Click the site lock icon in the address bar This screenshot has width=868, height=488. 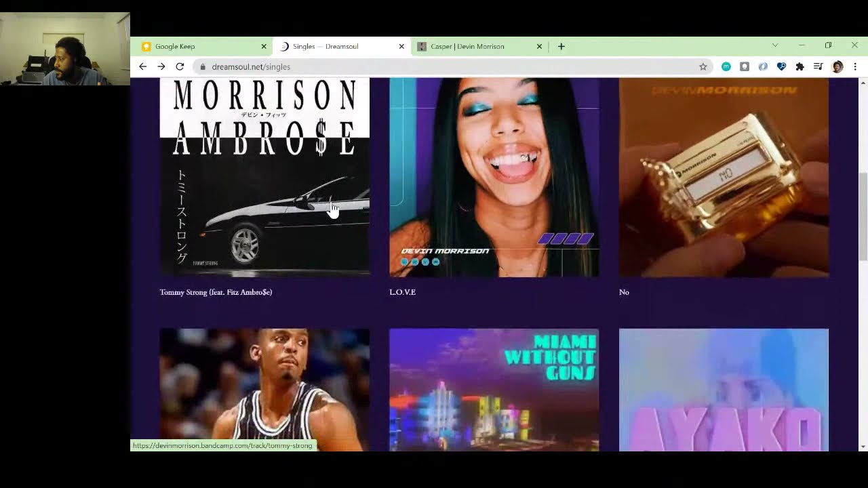point(202,66)
